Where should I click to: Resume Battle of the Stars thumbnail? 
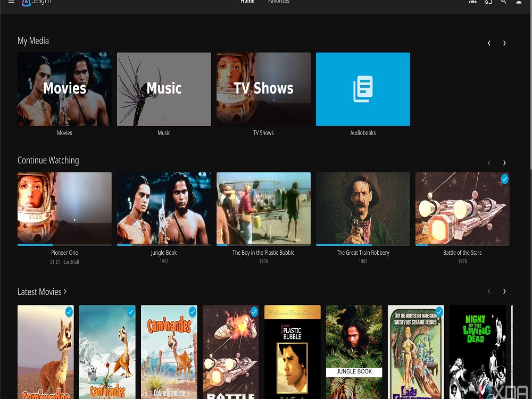coord(462,209)
